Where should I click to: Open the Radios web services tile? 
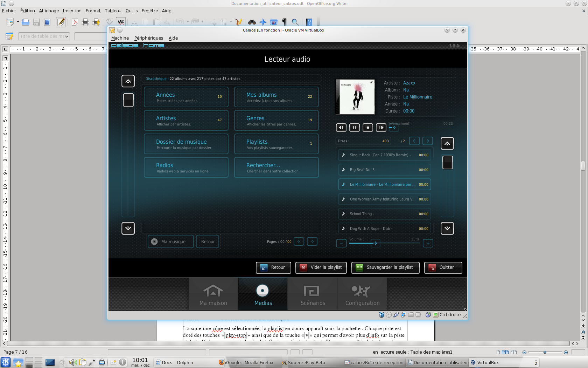tap(186, 168)
